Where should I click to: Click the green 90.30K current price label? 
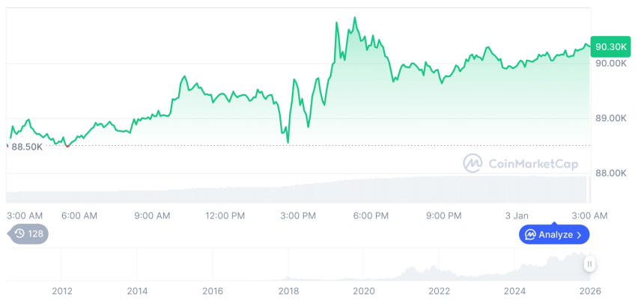coord(610,46)
